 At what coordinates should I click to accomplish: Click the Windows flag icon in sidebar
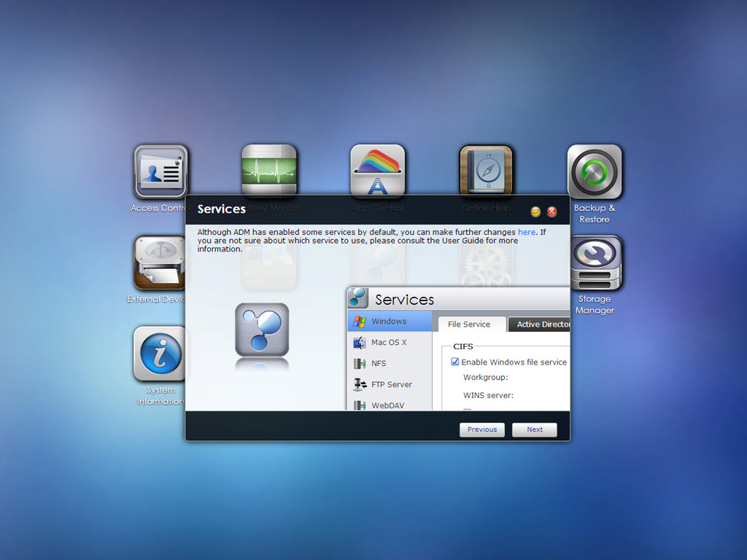tap(360, 322)
